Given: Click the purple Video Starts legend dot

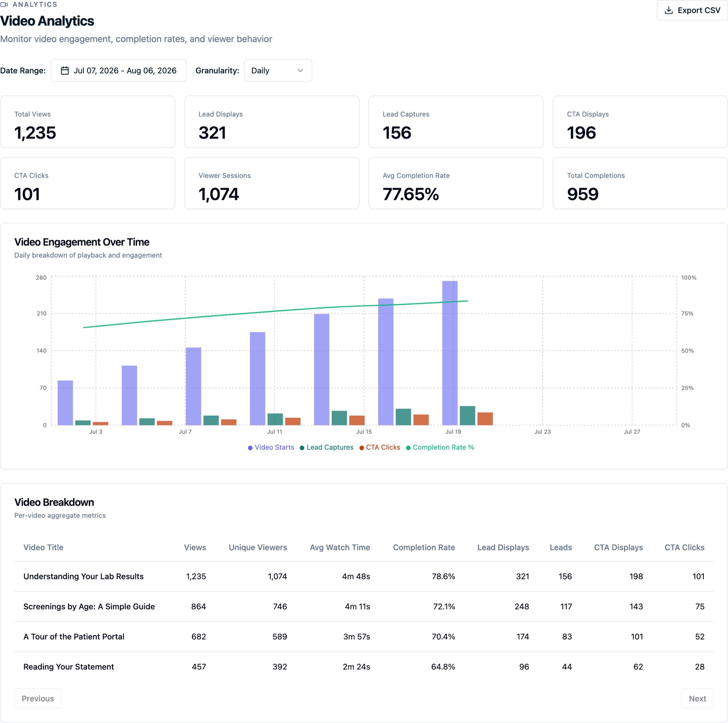Looking at the screenshot, I should point(250,448).
